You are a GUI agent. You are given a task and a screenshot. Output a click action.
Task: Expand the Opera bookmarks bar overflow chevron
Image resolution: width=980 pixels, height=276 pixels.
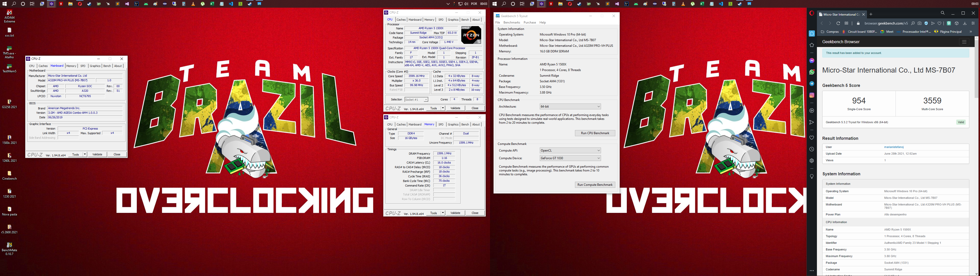[x=971, y=32]
